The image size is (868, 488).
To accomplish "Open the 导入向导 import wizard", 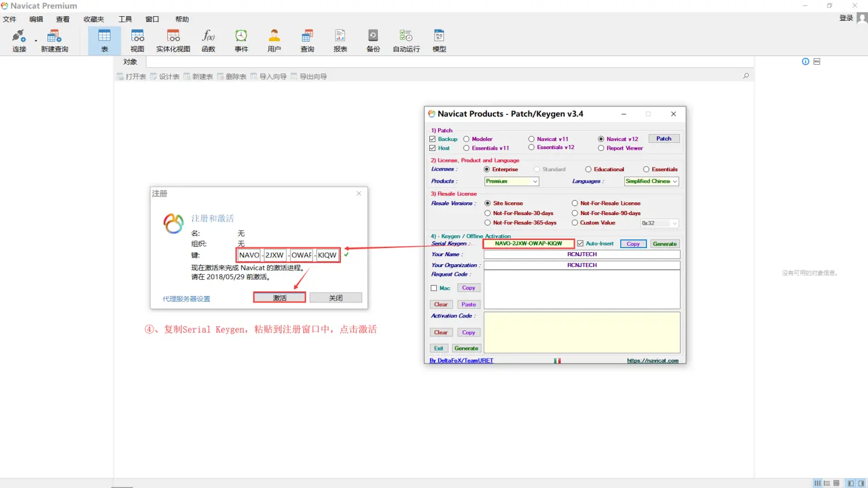I will click(269, 76).
